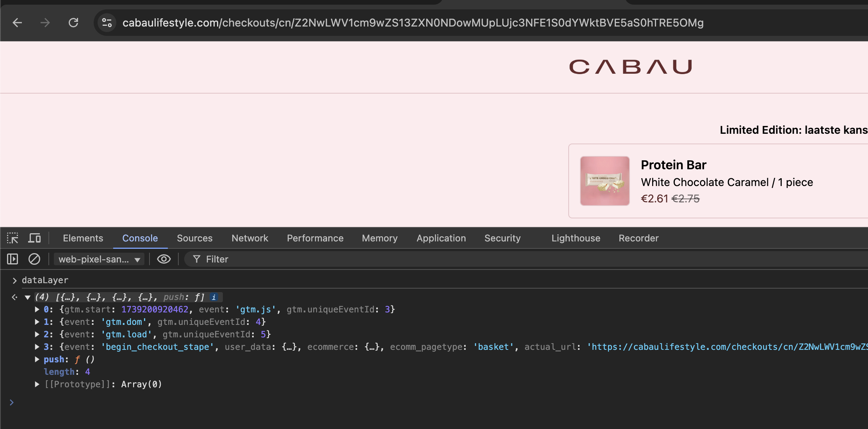Open the Memory tab

[x=379, y=238]
